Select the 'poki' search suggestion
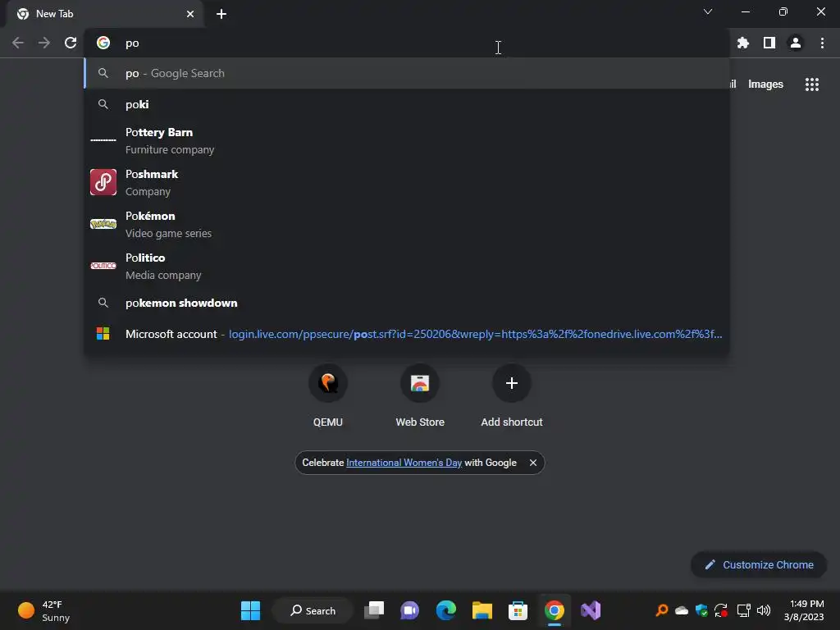The image size is (840, 630). [x=407, y=104]
